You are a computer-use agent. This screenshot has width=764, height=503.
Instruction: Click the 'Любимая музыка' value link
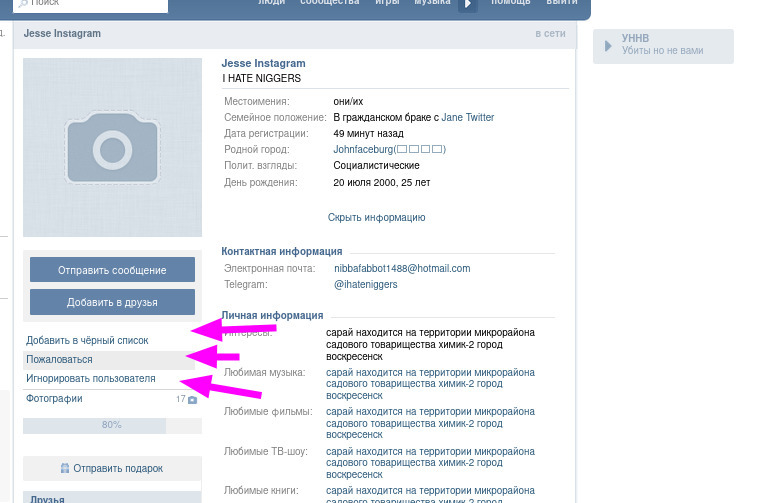click(x=430, y=384)
